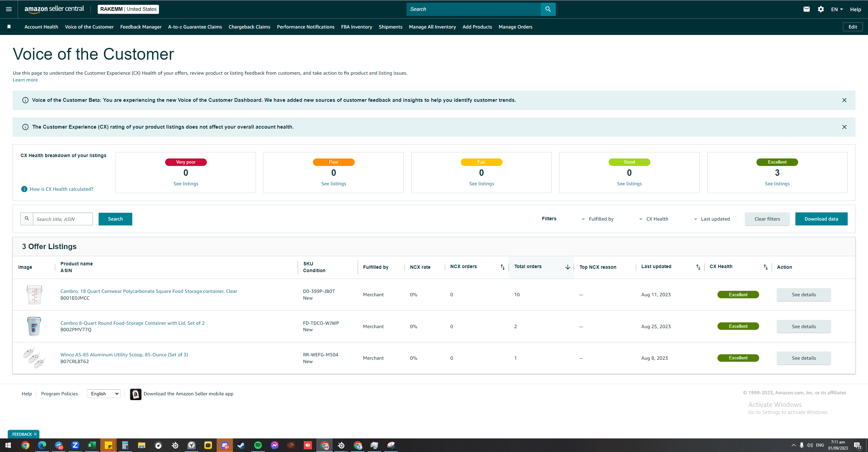Click the volume speaker tray icon
The height and width of the screenshot is (452, 868).
click(x=810, y=445)
